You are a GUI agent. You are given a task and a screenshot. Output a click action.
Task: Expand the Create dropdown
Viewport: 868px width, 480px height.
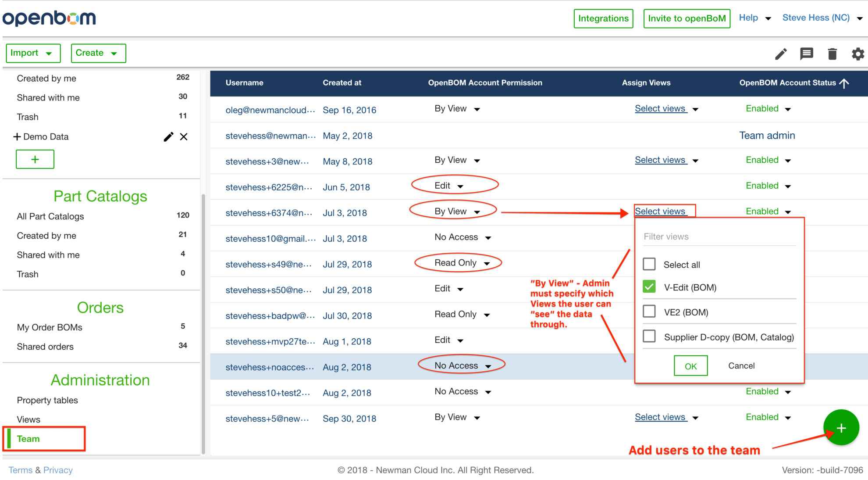click(x=98, y=53)
